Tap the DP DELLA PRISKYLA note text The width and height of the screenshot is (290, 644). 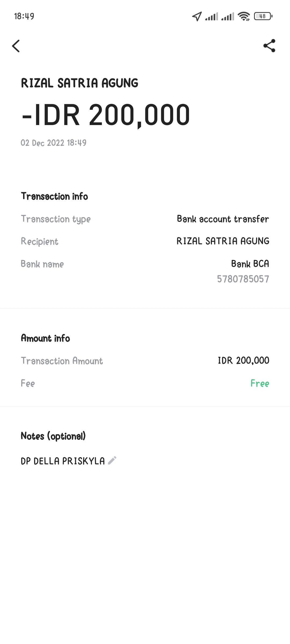[63, 461]
